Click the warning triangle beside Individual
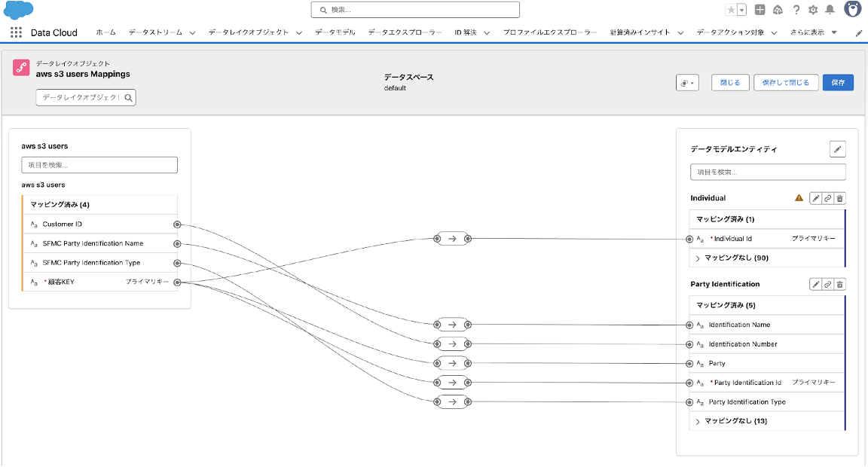Image resolution: width=868 pixels, height=467 pixels. (x=799, y=198)
